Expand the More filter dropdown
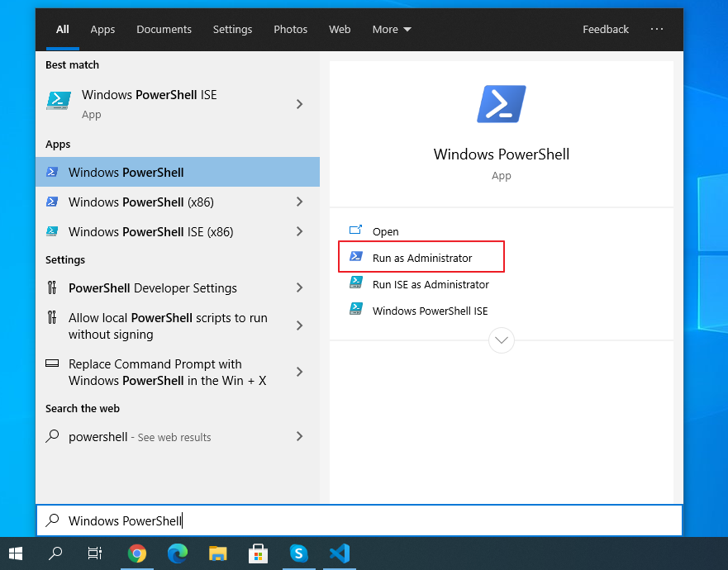The image size is (728, 570). (391, 30)
